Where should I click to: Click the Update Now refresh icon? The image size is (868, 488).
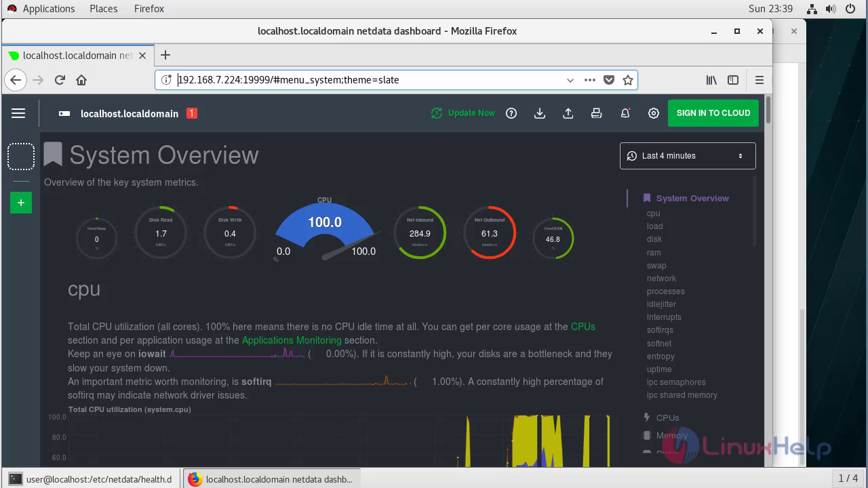(437, 113)
